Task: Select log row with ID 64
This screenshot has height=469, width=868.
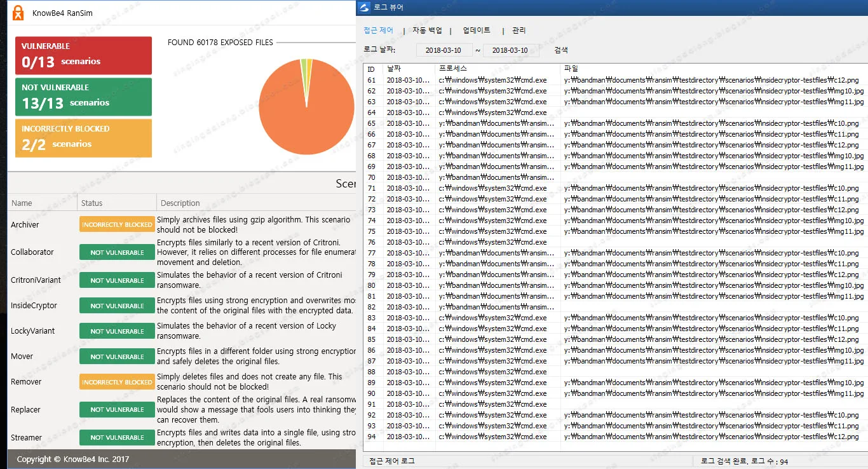Action: coord(615,112)
